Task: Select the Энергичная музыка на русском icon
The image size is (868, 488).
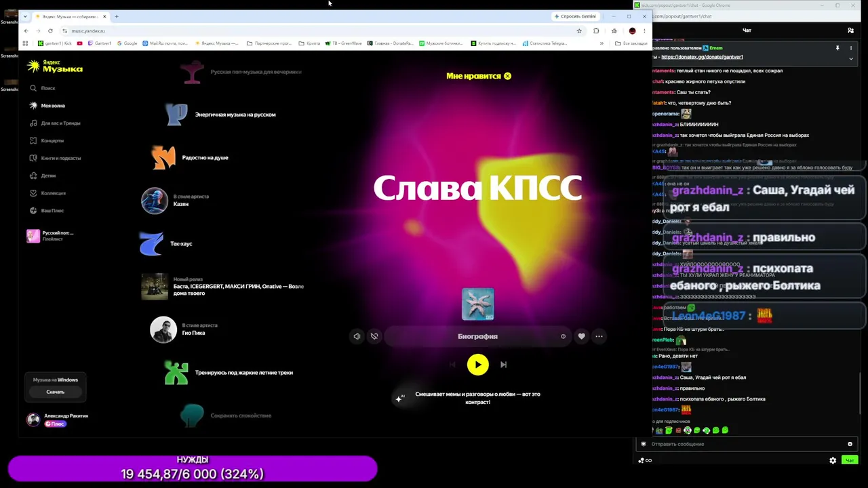Action: tap(176, 115)
